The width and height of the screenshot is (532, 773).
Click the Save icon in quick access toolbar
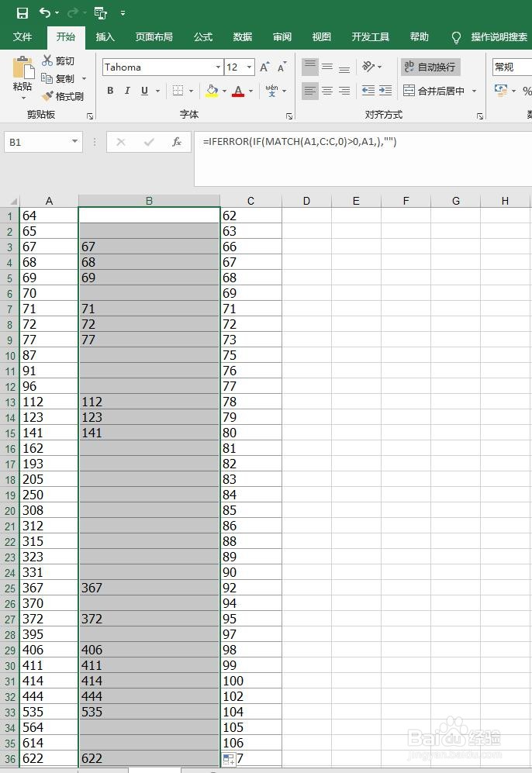pos(22,13)
